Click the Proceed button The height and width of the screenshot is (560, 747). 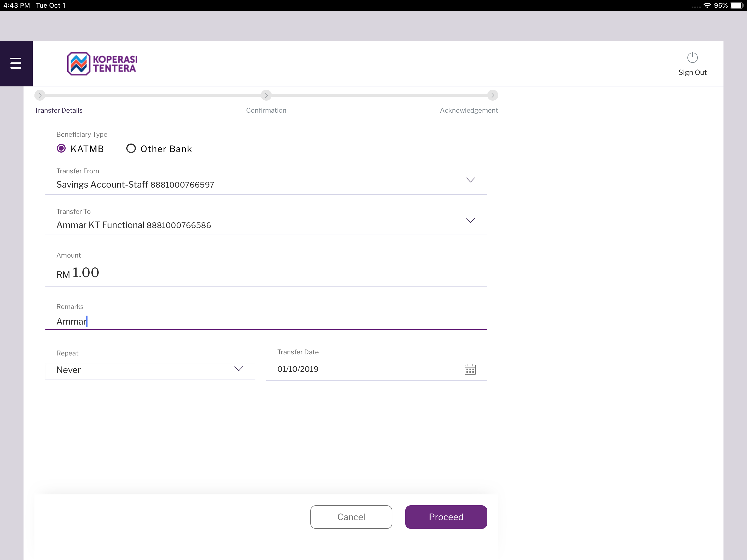(446, 517)
